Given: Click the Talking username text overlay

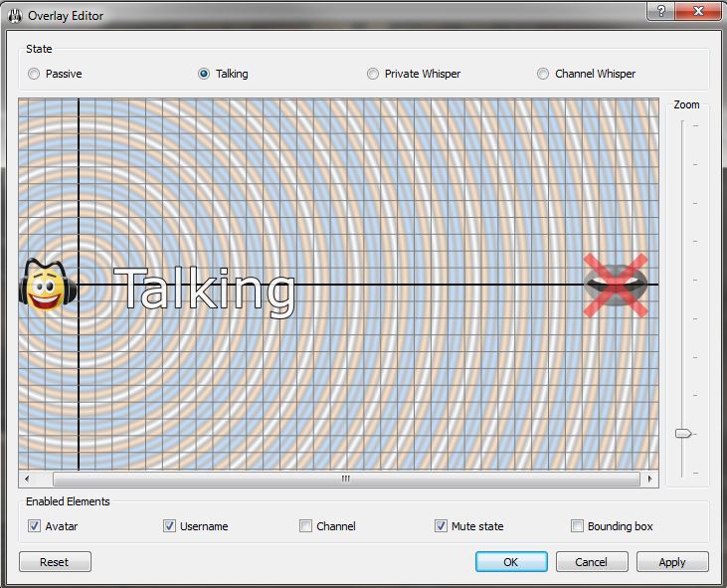Looking at the screenshot, I should point(205,291).
